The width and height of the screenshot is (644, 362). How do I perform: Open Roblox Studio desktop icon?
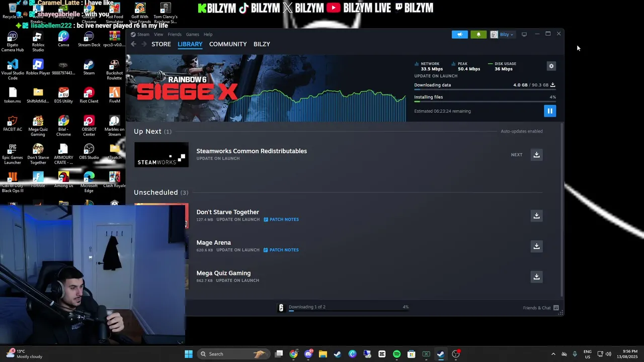(x=38, y=42)
